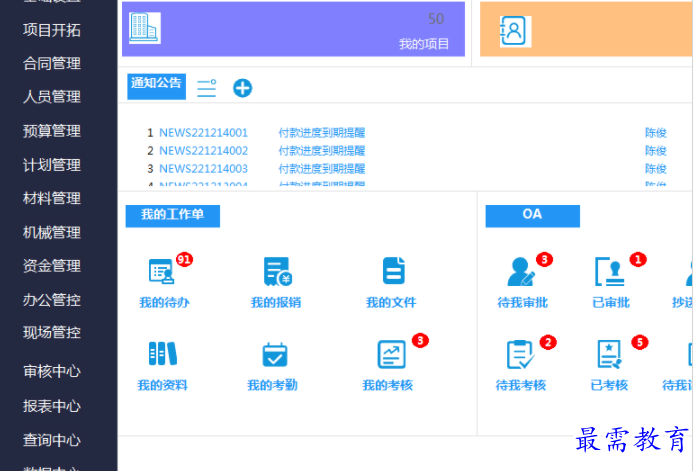
Task: Open 报表中心 in sidebar
Action: [52, 406]
